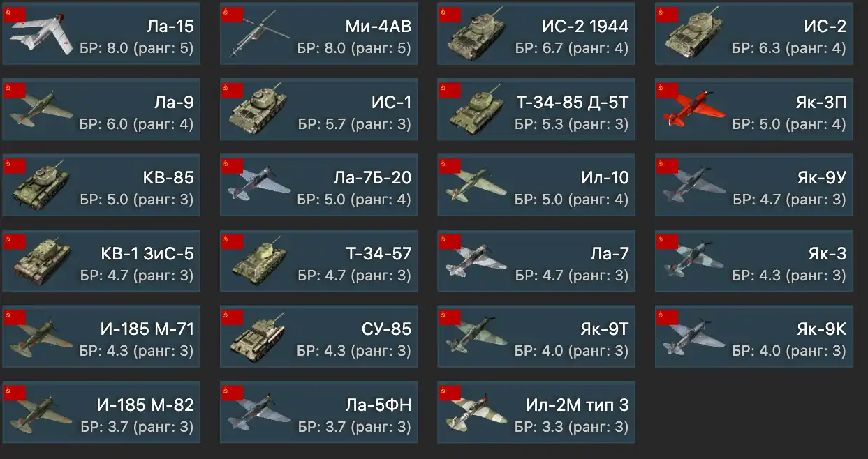The image size is (868, 459).
Task: Select the Ла-5ФН vehicle name
Action: pos(378,404)
